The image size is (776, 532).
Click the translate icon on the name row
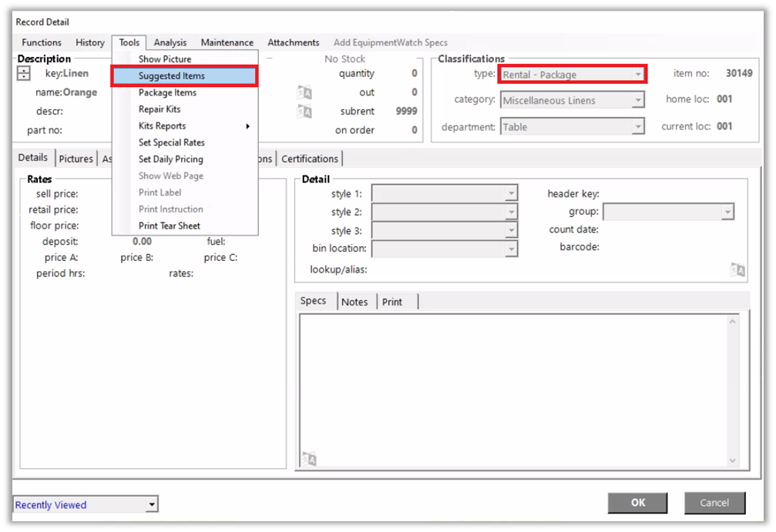(x=304, y=93)
